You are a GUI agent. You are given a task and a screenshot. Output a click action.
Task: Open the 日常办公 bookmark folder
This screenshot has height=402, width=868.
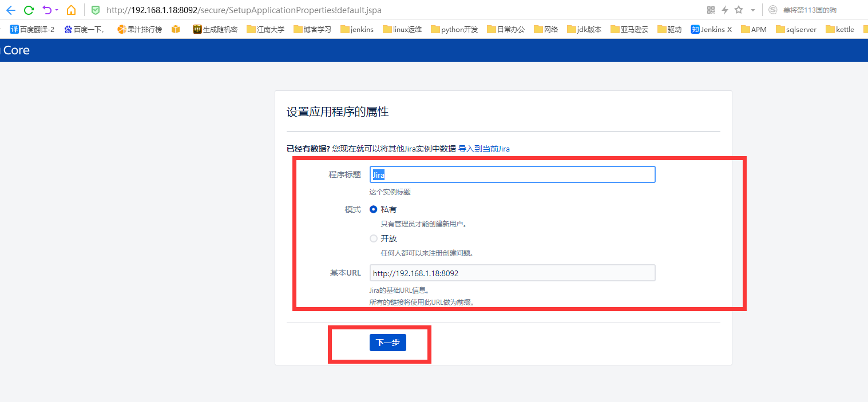506,29
